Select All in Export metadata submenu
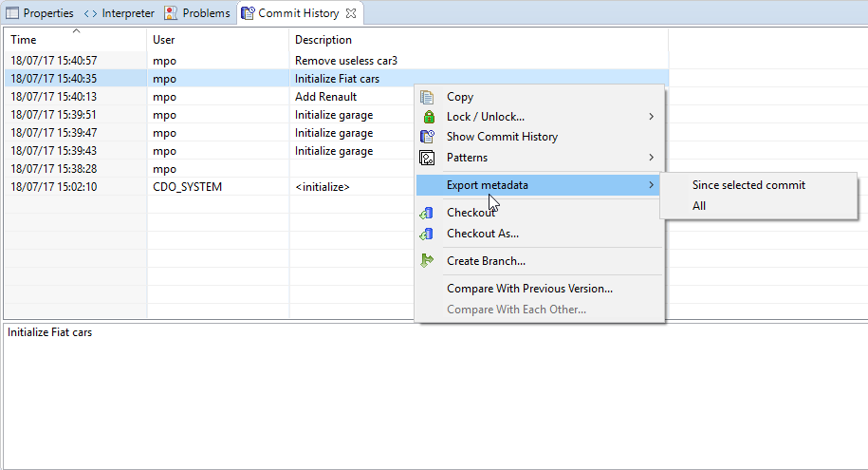This screenshot has width=868, height=470. 699,206
